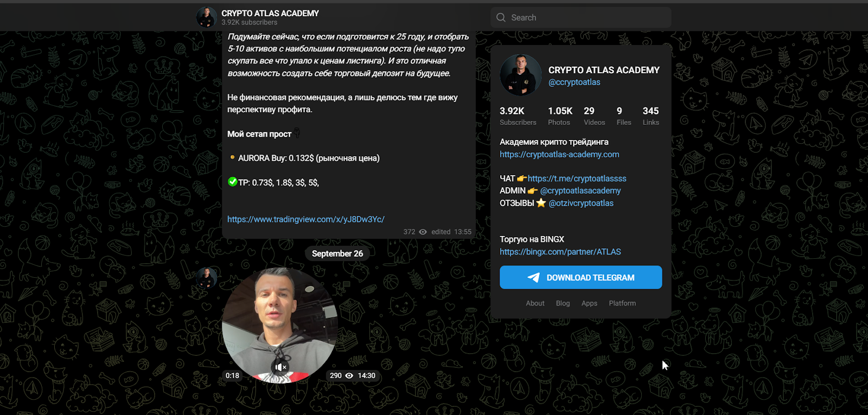Unmute the round video message
Image resolution: width=868 pixels, height=415 pixels.
click(280, 367)
